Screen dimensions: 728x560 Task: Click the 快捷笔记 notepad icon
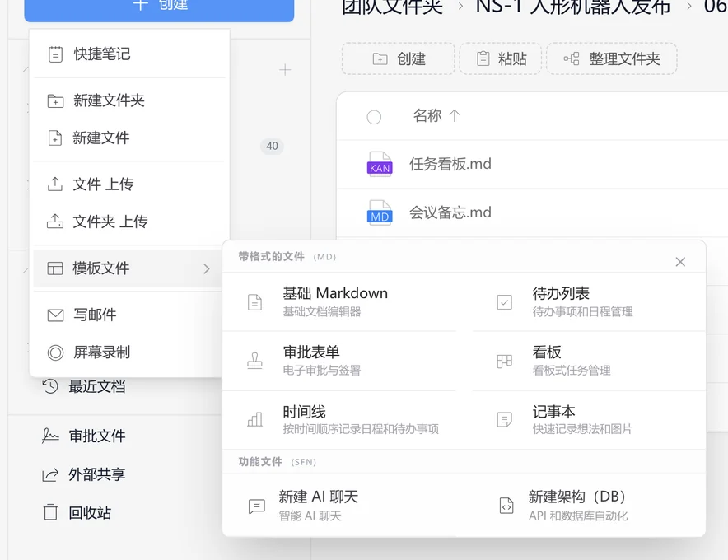[x=55, y=54]
